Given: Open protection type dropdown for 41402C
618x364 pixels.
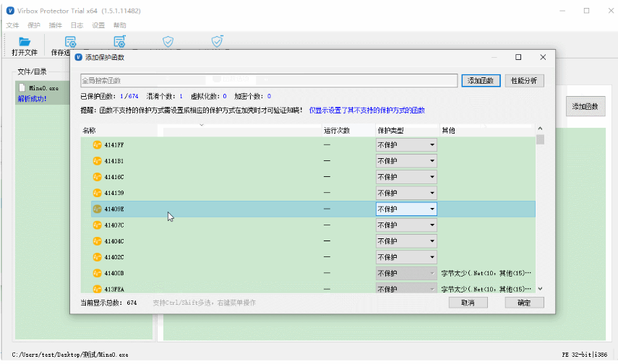Looking at the screenshot, I should (x=406, y=257).
